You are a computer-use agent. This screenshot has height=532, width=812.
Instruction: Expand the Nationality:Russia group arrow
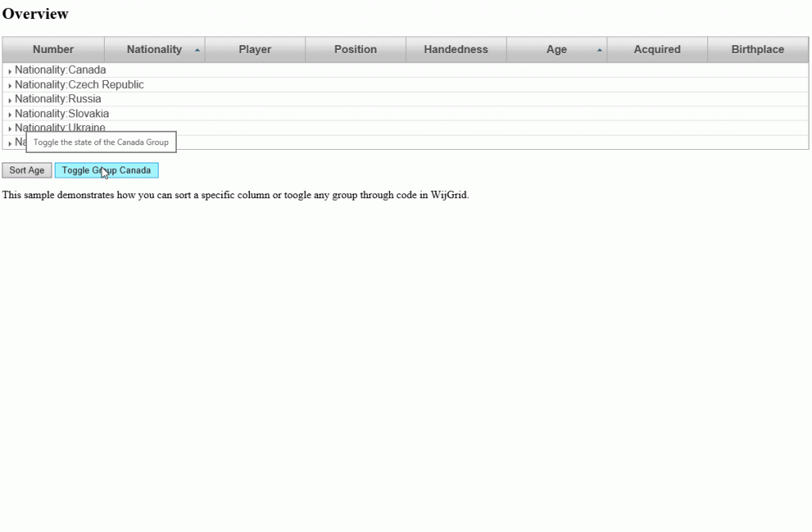coord(10,101)
